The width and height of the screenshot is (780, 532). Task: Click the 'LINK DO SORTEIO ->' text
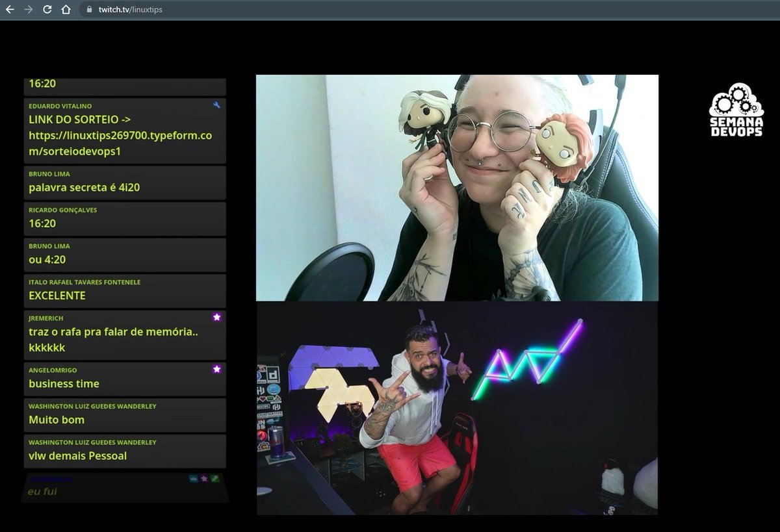pyautogui.click(x=81, y=120)
